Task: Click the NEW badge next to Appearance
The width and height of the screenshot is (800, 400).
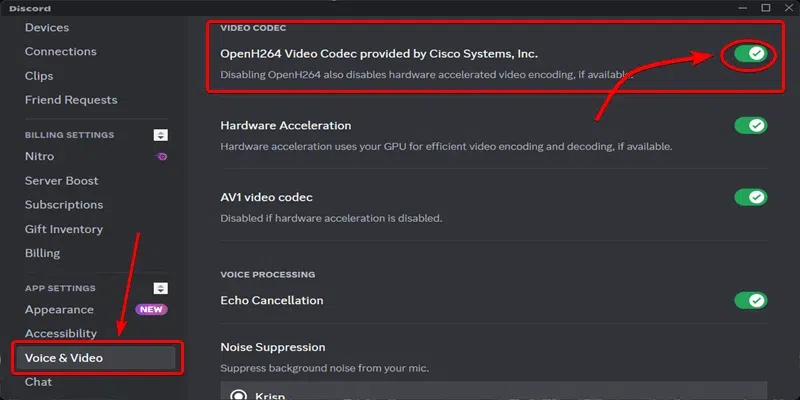Action: tap(152, 310)
